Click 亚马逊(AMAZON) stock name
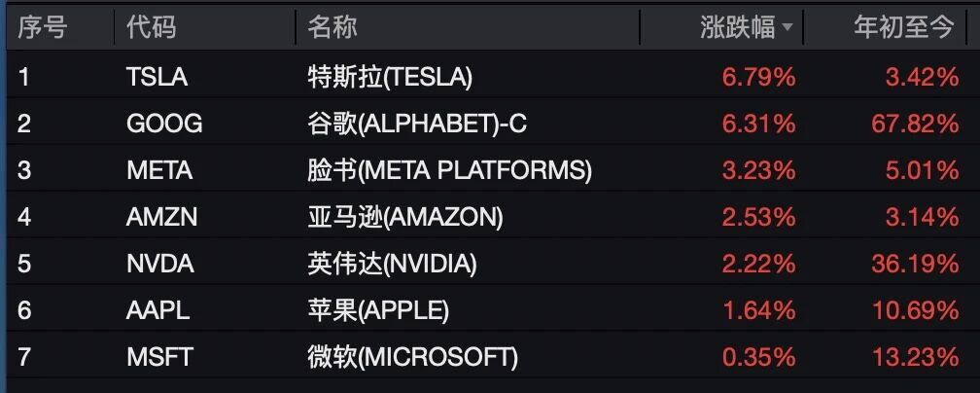This screenshot has width=980, height=393. tap(405, 217)
